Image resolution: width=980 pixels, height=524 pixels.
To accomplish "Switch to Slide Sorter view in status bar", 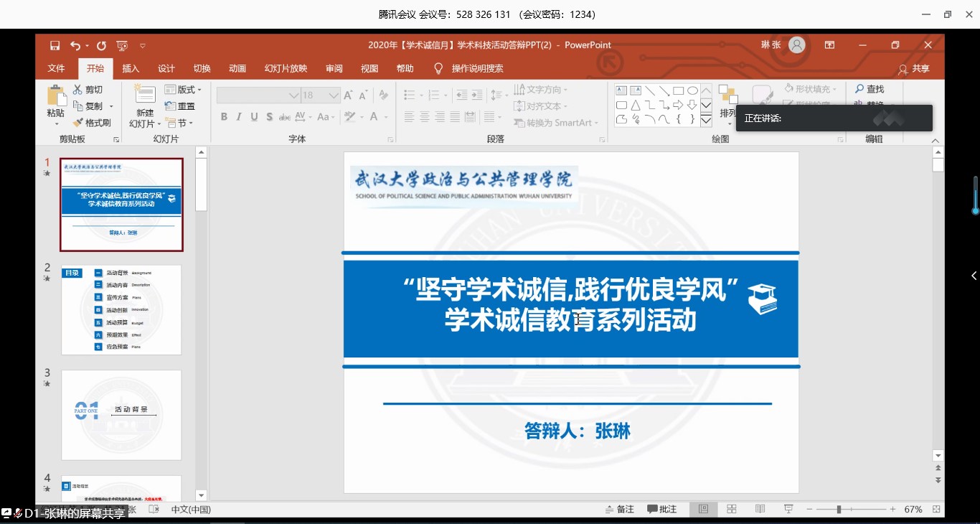I will pos(732,509).
